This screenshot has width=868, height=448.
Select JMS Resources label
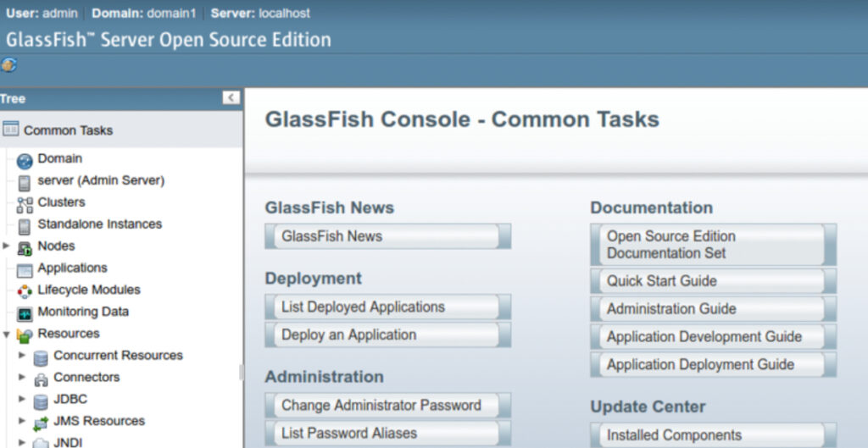coord(99,421)
